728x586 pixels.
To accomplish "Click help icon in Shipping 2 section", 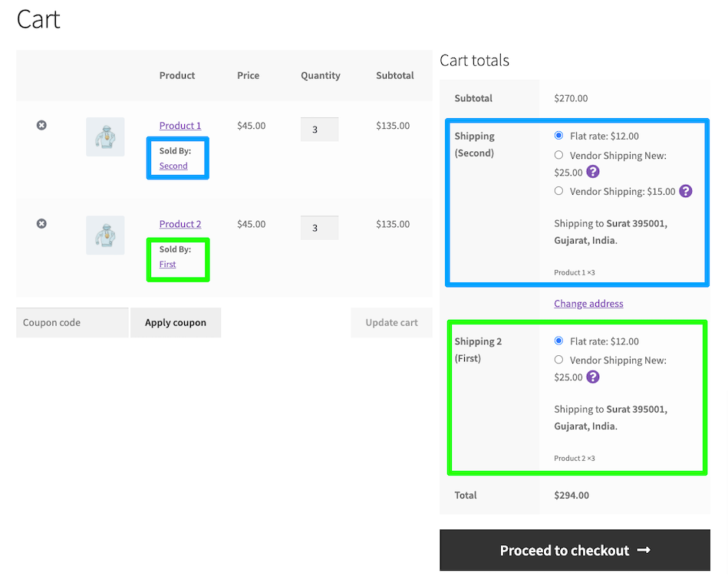I will [x=592, y=377].
